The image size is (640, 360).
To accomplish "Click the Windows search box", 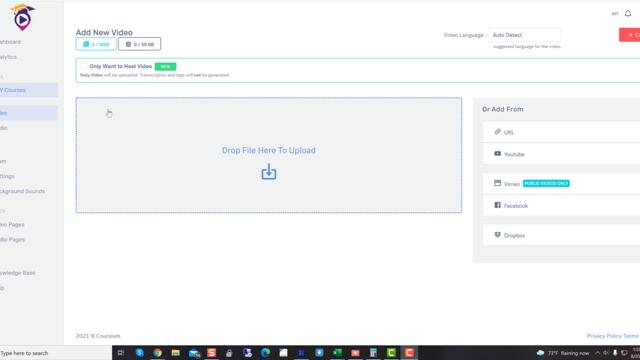I will point(56,353).
